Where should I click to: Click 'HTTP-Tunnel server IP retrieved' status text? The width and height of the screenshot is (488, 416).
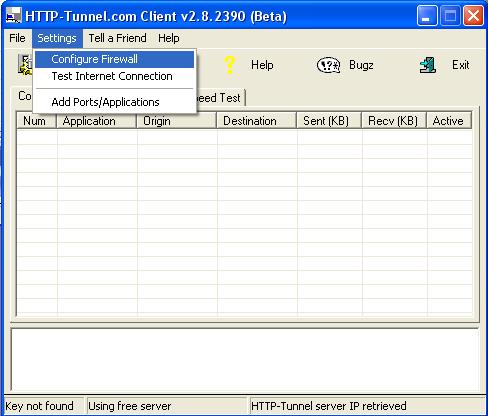[x=329, y=406]
